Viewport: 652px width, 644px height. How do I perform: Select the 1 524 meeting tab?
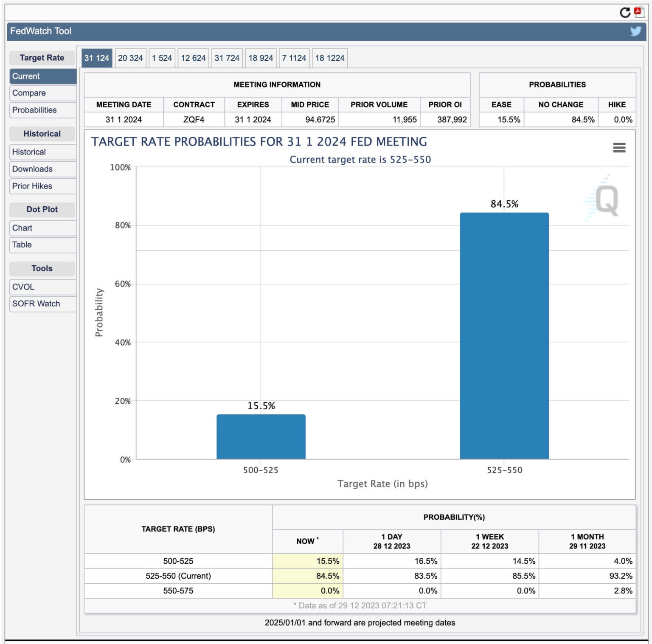pyautogui.click(x=162, y=58)
